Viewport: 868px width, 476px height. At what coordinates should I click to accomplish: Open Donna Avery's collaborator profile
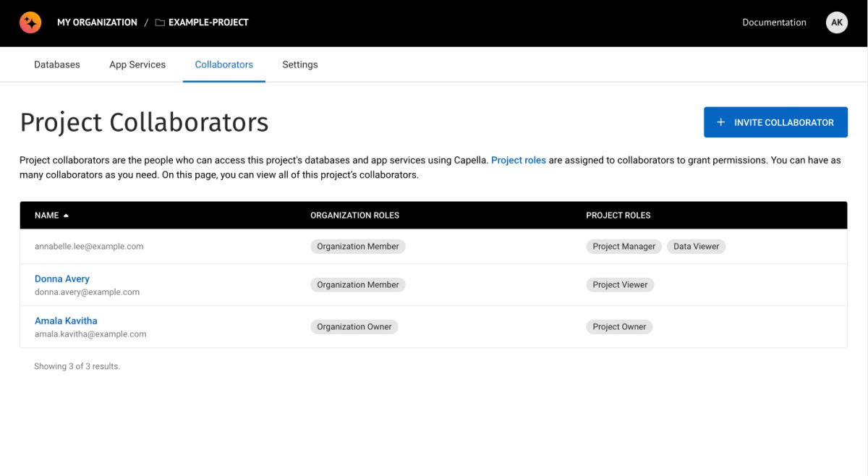(x=62, y=279)
